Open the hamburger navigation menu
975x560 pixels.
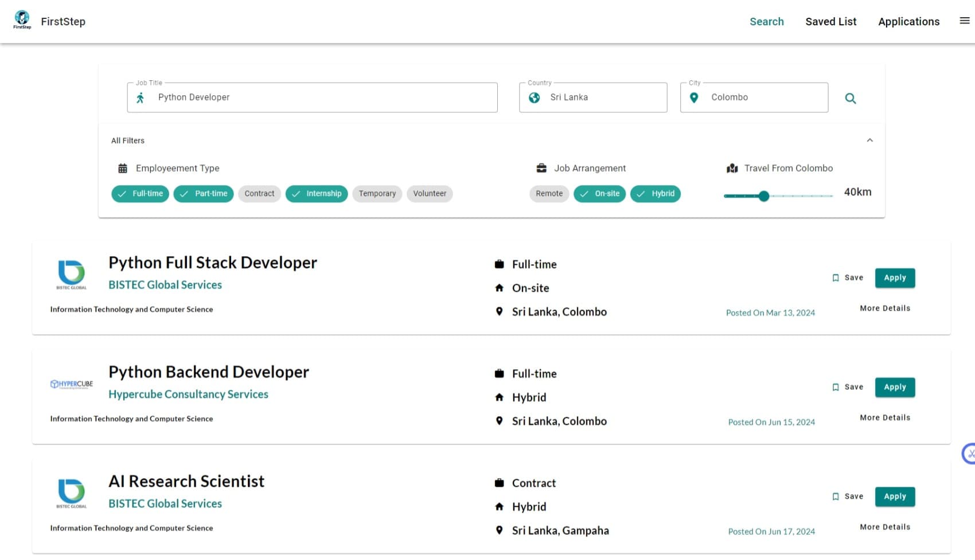(x=964, y=21)
